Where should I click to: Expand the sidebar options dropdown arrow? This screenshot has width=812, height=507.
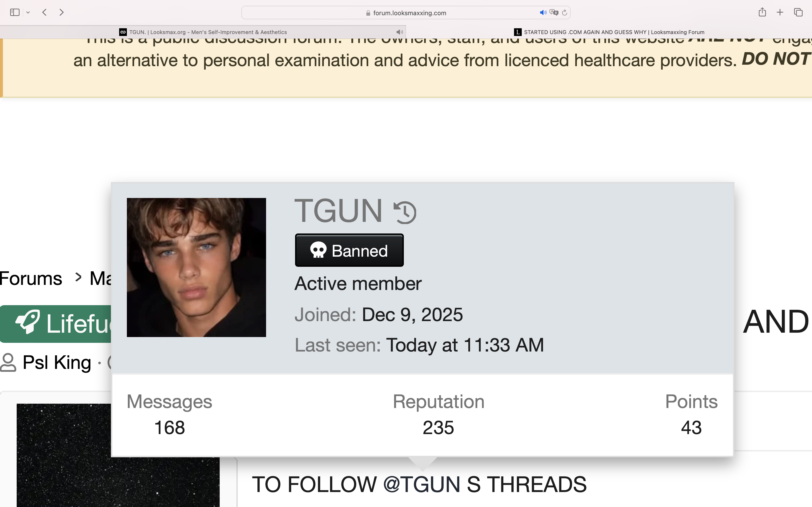(28, 12)
